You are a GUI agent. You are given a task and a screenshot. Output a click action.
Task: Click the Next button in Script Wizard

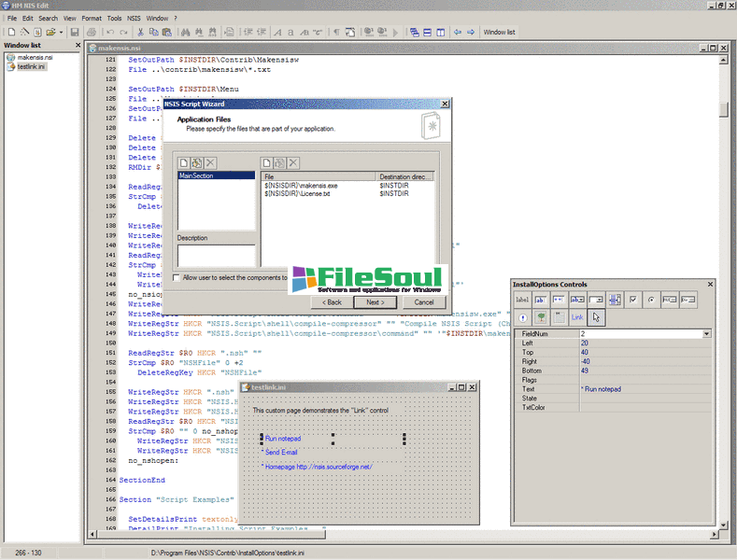[x=375, y=301]
